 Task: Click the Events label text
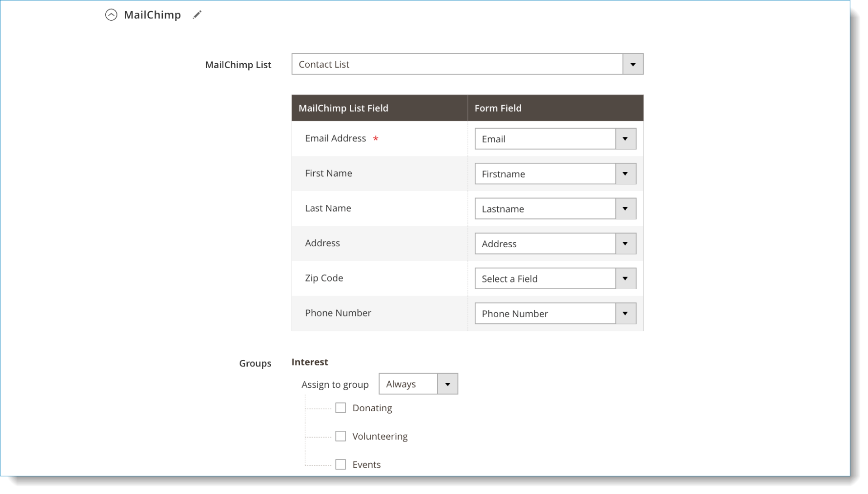(366, 465)
